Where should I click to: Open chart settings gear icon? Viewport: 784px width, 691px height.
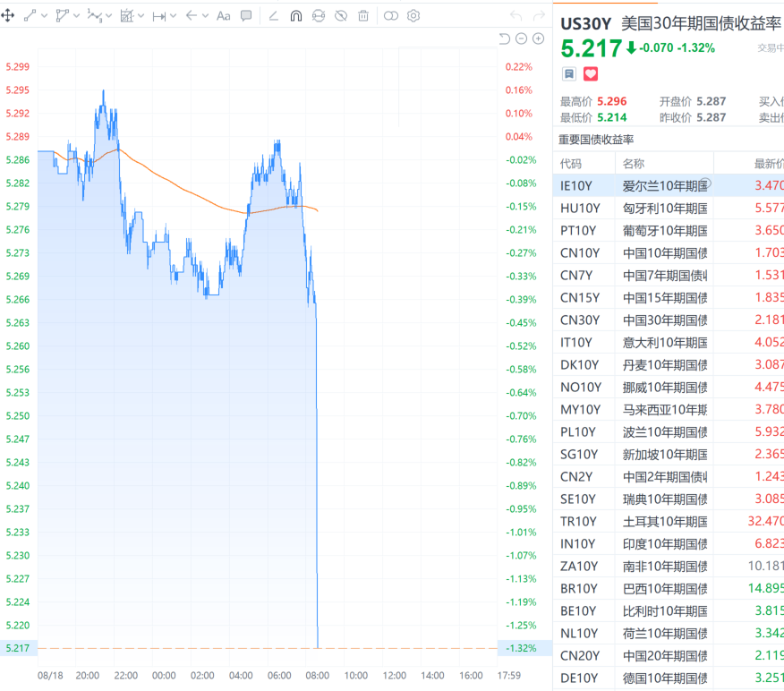coord(413,16)
